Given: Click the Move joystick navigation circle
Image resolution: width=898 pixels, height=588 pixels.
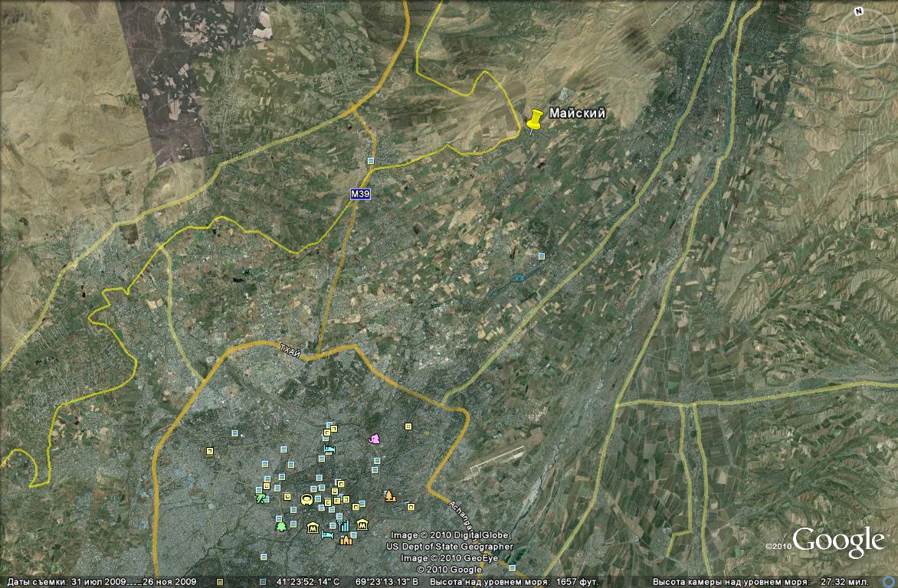Looking at the screenshot, I should pyautogui.click(x=866, y=92).
